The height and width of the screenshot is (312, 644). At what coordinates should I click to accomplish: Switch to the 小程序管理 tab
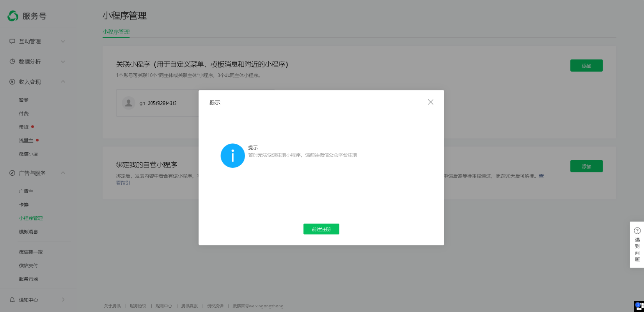click(x=116, y=32)
